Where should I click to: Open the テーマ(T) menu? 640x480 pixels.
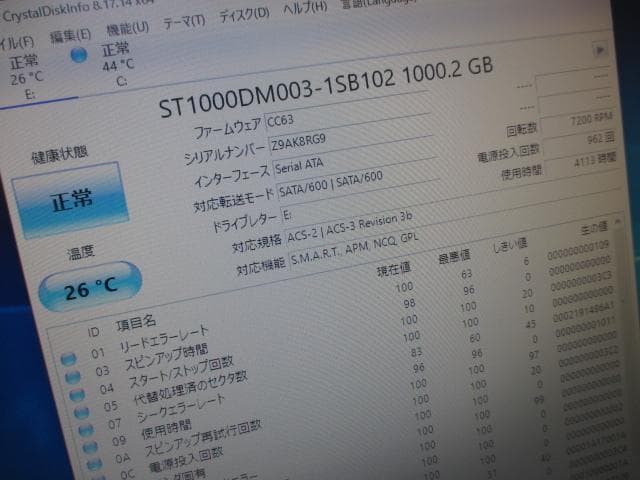coord(184,21)
